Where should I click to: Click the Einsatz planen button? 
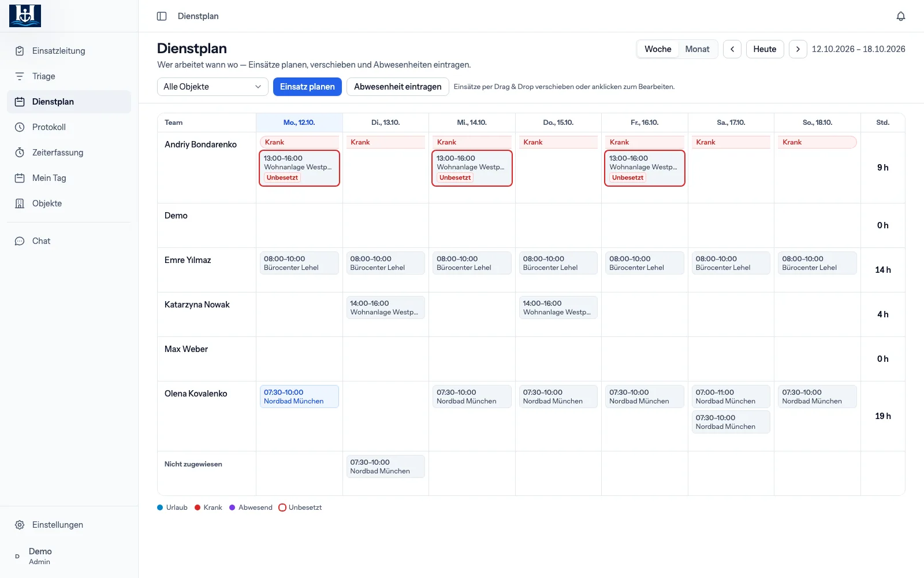307,87
